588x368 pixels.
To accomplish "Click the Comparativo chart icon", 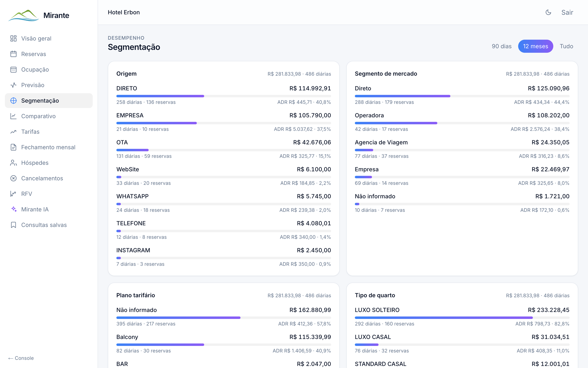I will (x=13, y=116).
